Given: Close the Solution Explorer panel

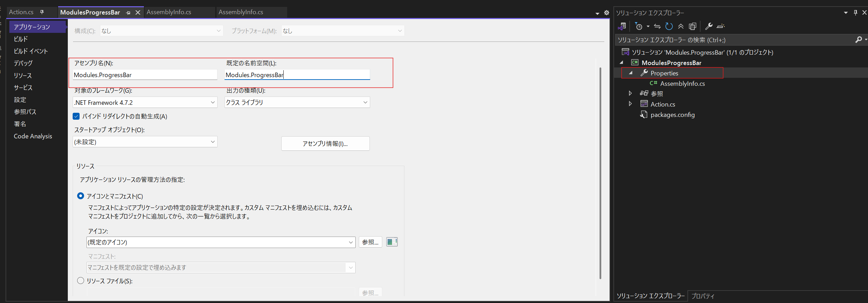Looking at the screenshot, I should (865, 13).
